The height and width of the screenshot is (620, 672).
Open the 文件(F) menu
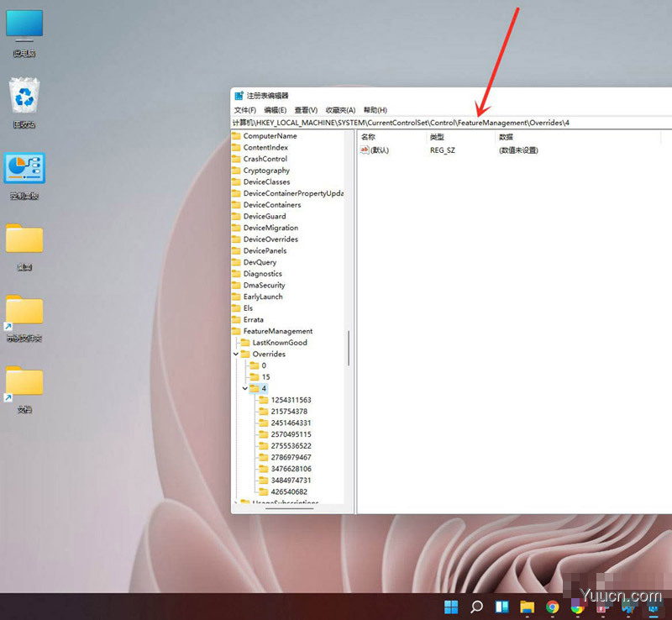[245, 110]
